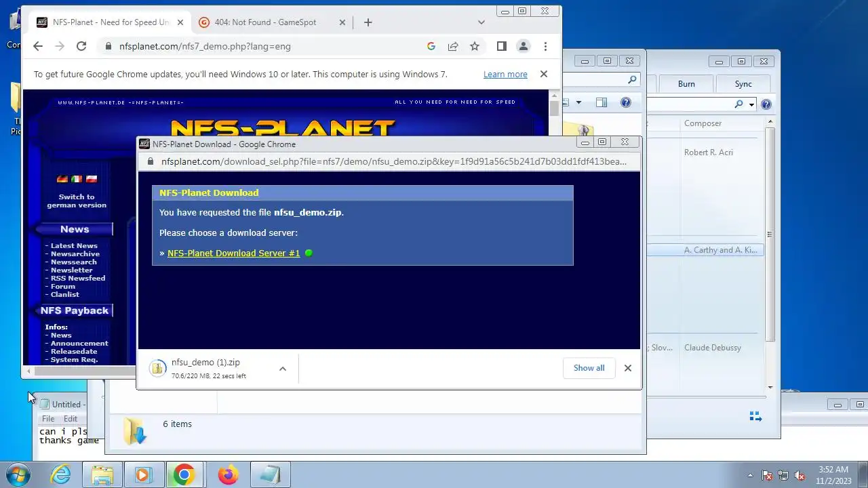
Task: Click the popup window URL text
Action: pos(393,161)
